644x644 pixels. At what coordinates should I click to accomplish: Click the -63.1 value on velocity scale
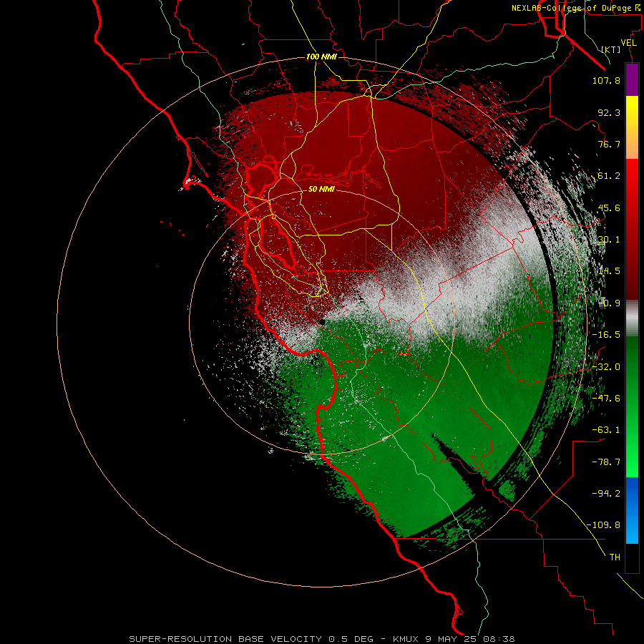[606, 430]
